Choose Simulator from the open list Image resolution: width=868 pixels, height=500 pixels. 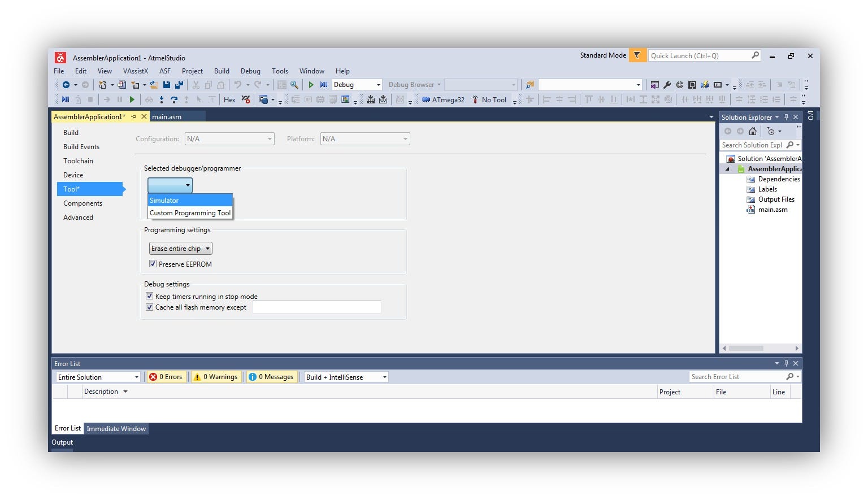[x=190, y=201]
